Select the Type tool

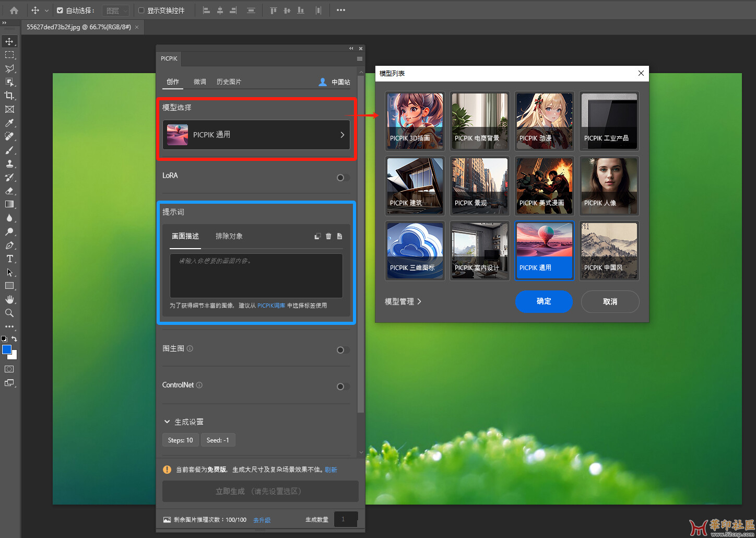tap(9, 259)
